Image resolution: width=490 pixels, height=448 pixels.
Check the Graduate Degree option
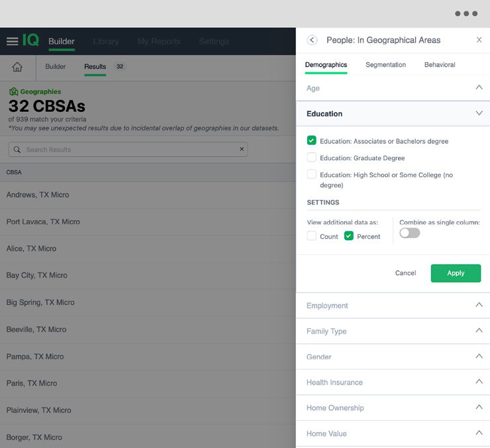pos(311,157)
